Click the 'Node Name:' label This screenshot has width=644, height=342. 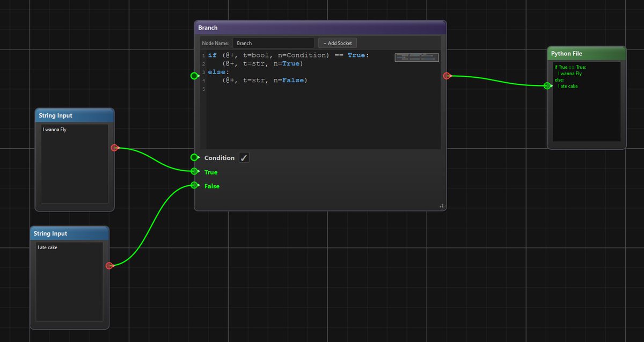pyautogui.click(x=215, y=43)
